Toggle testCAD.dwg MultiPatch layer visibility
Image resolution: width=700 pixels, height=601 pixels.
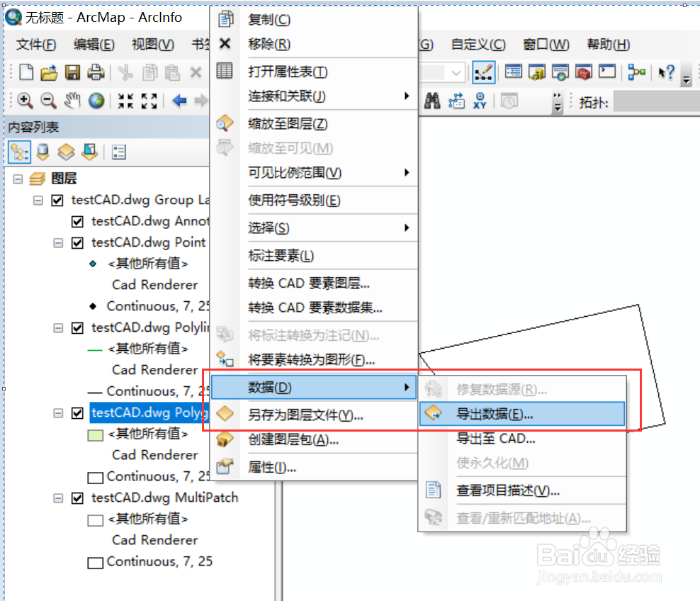(x=77, y=498)
